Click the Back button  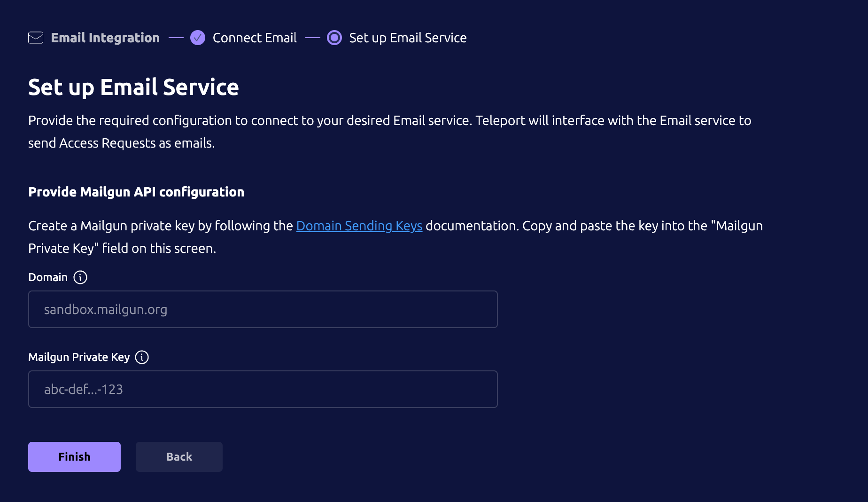[x=179, y=456]
